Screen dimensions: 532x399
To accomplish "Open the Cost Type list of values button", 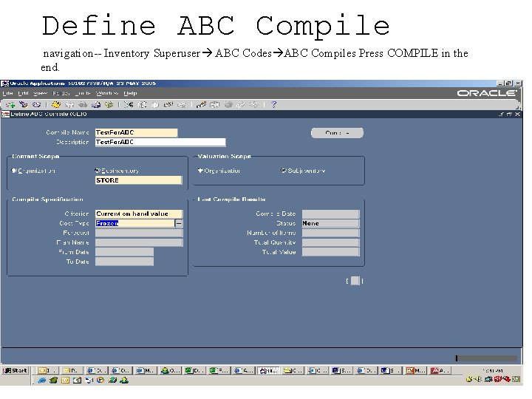I will pyautogui.click(x=179, y=223).
